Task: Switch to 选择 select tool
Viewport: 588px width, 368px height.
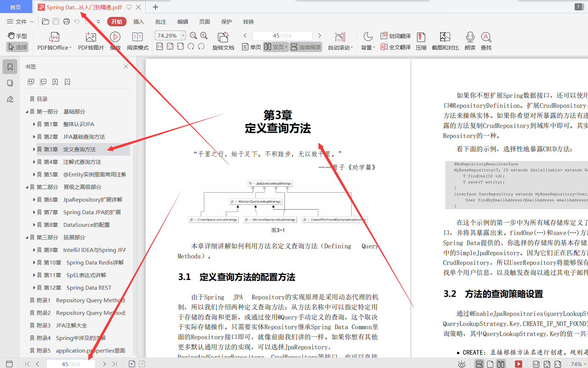Action: 18,47
